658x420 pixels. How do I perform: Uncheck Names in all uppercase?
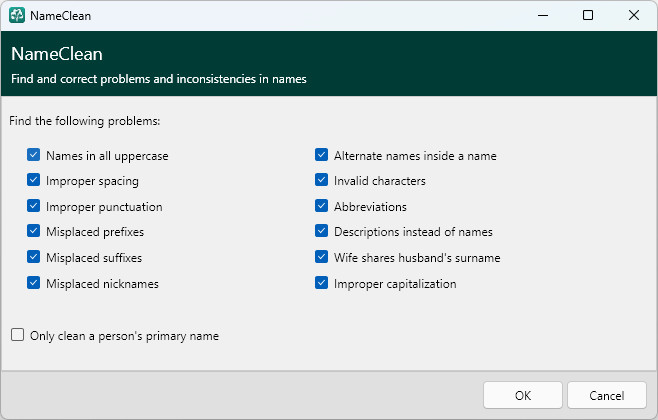point(34,155)
